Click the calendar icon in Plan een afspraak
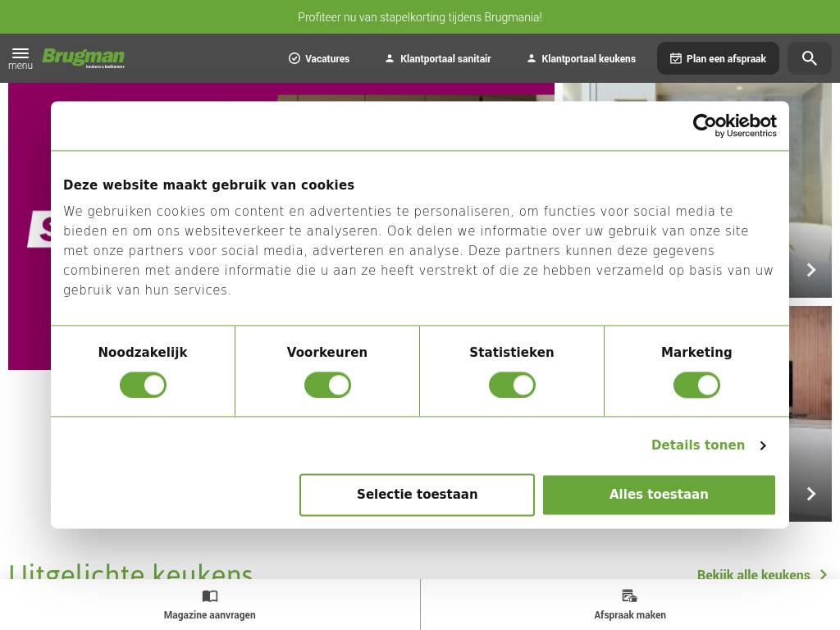 coord(676,58)
